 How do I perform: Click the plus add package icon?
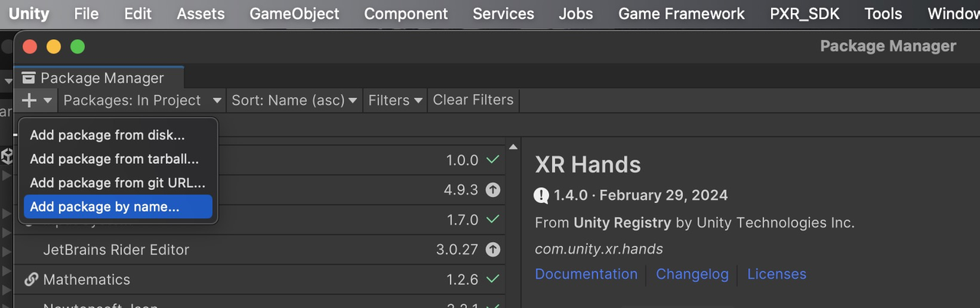pyautogui.click(x=29, y=100)
